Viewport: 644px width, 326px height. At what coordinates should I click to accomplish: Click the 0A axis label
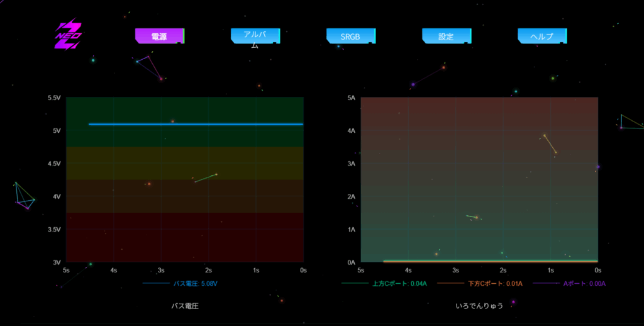click(351, 262)
